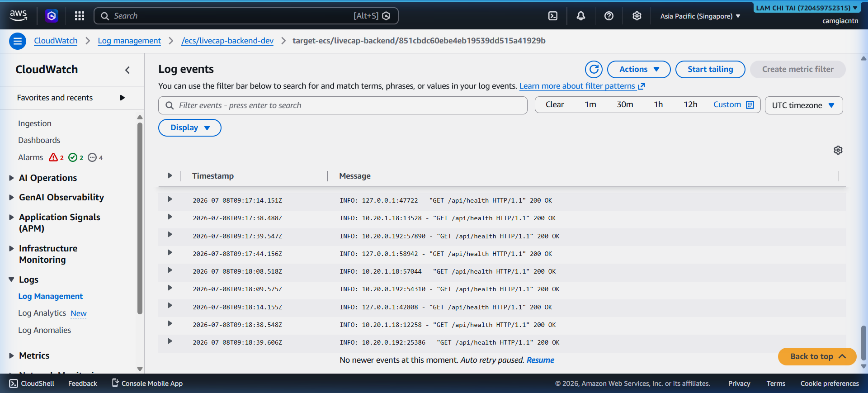Open CloudShell icon in top navigation bar

(552, 16)
